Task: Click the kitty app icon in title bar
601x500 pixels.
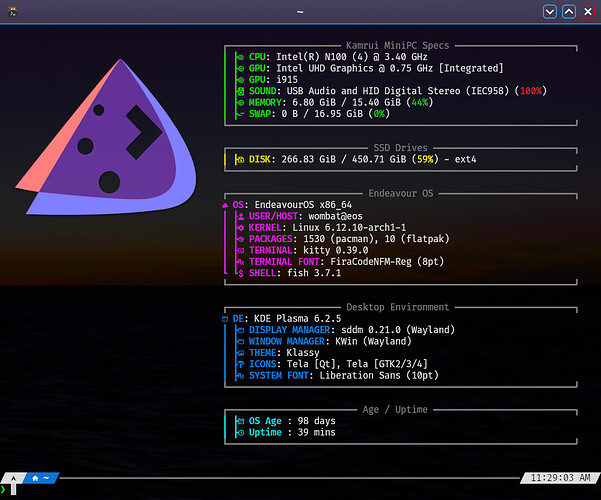Action: (12, 11)
